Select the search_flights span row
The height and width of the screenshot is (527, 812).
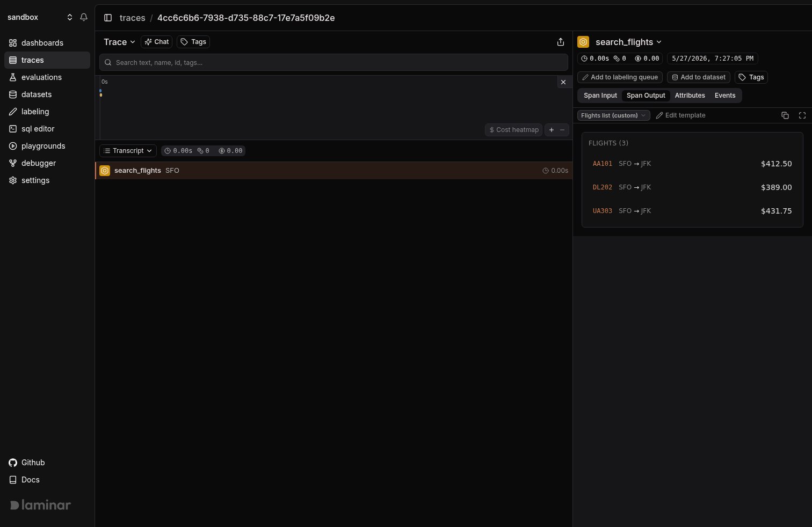(334, 171)
